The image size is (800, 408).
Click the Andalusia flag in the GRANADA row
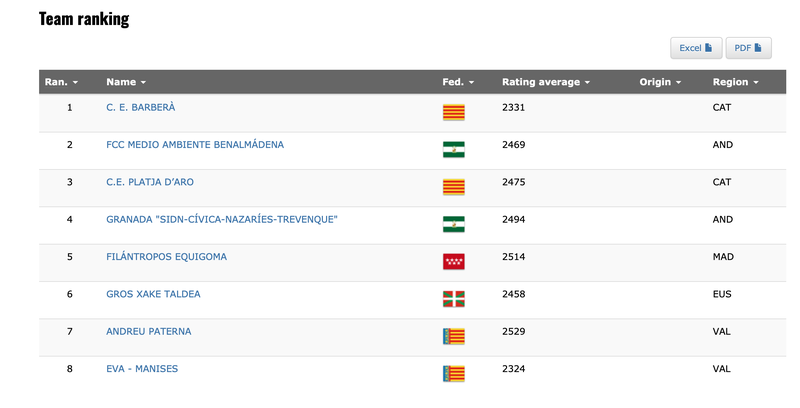[x=453, y=224]
